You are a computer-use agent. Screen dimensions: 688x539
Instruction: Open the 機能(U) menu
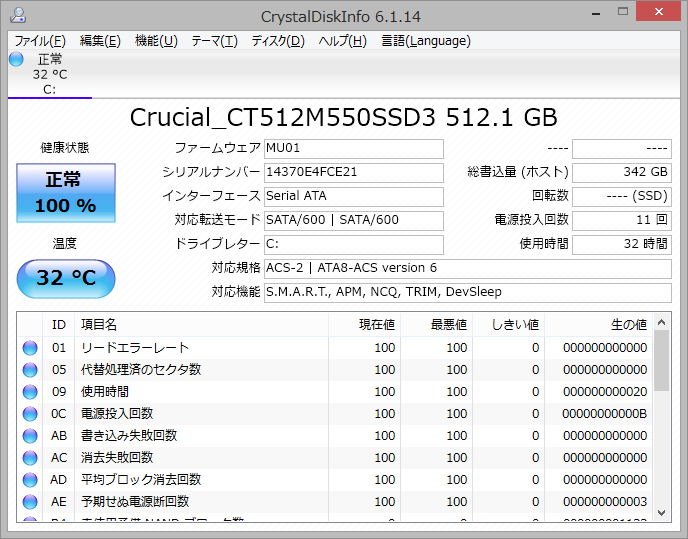coord(156,41)
